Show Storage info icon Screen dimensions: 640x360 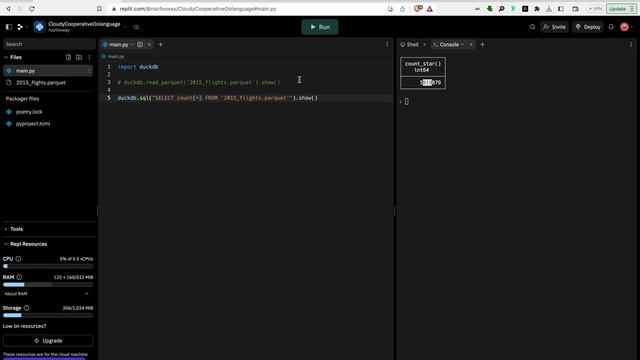[x=26, y=308]
